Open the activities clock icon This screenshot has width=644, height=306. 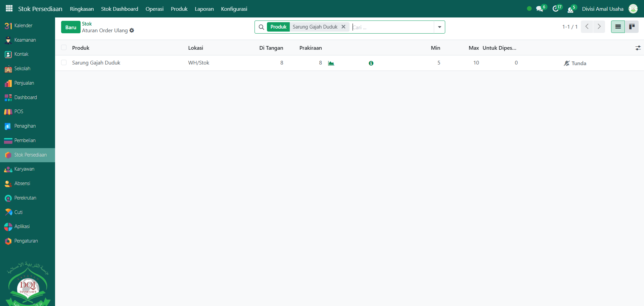click(556, 9)
